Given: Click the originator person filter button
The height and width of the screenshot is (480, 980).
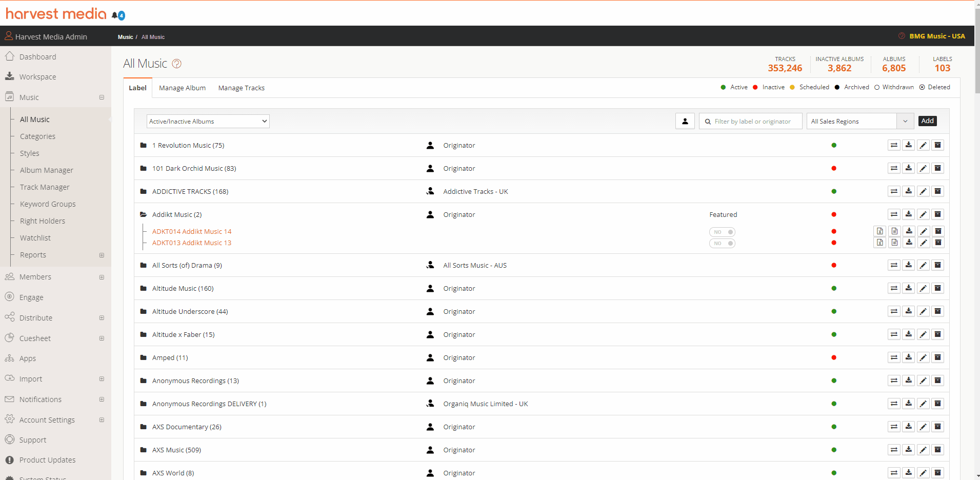Looking at the screenshot, I should (685, 121).
